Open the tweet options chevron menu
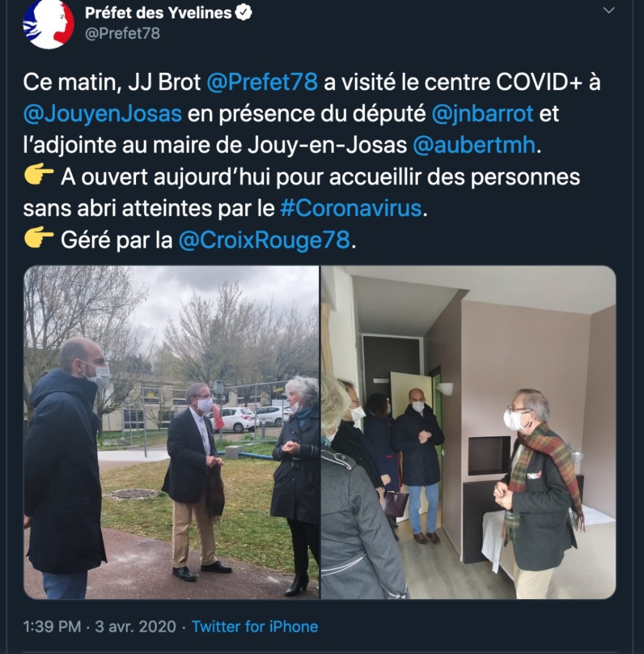 pyautogui.click(x=609, y=10)
